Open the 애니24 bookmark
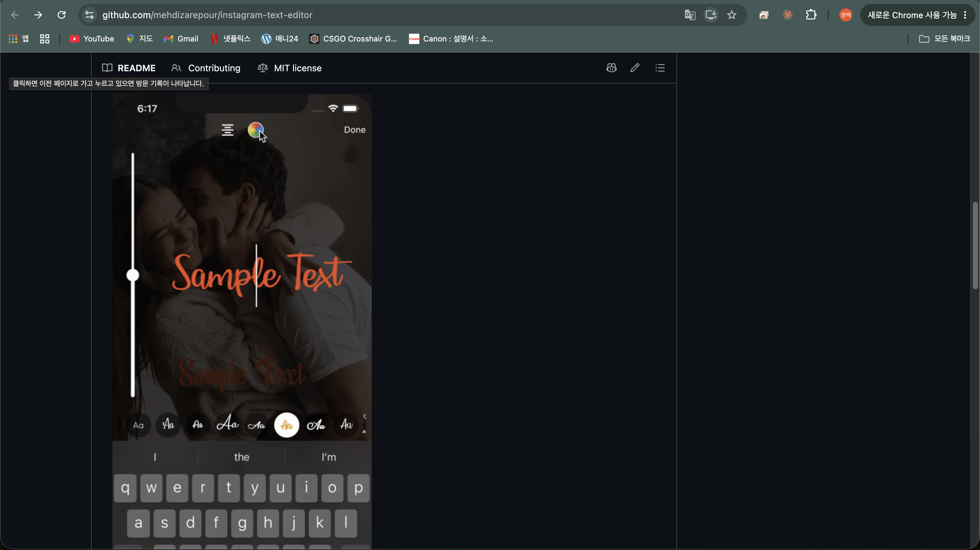The image size is (980, 550). pos(280,39)
